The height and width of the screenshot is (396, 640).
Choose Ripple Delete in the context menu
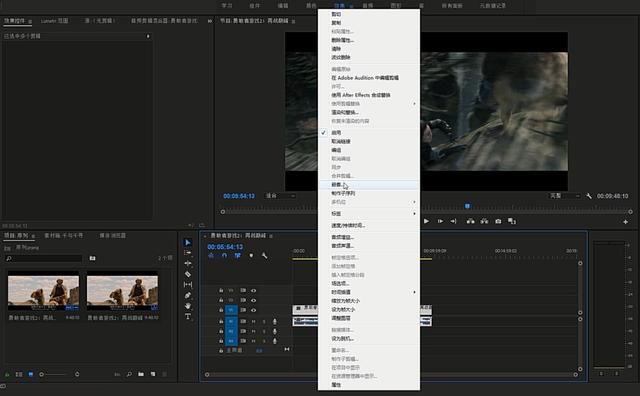pos(369,57)
